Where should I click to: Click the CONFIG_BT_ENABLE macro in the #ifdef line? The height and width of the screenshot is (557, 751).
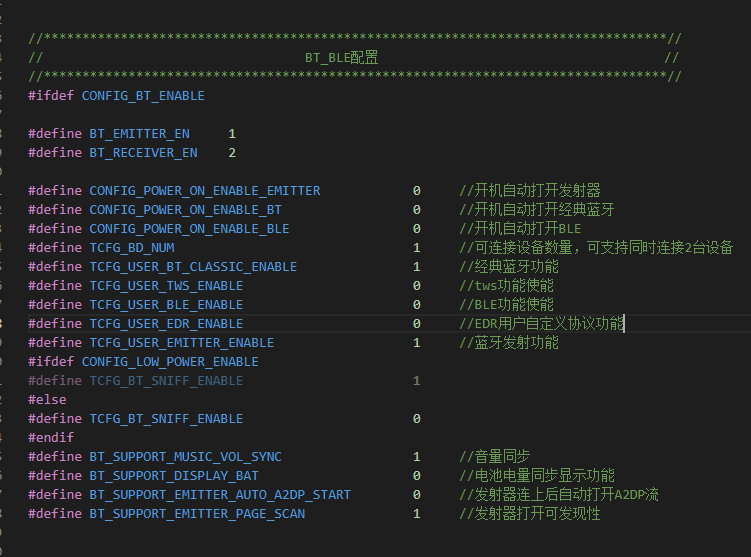[143, 96]
